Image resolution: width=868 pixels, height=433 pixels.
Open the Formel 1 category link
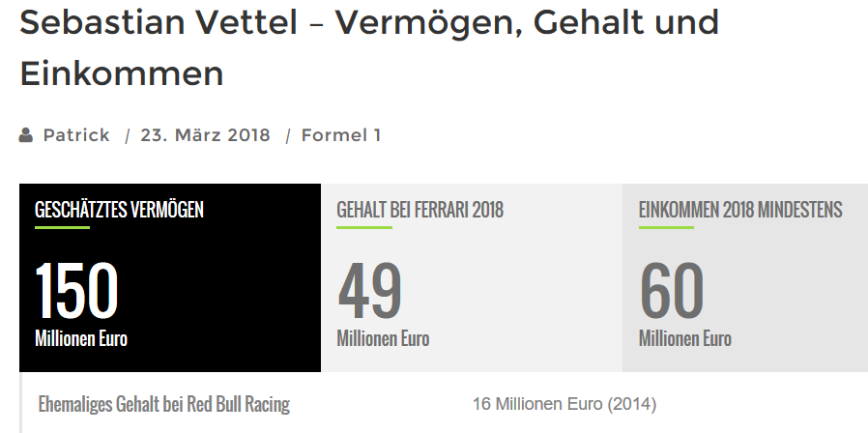click(341, 135)
